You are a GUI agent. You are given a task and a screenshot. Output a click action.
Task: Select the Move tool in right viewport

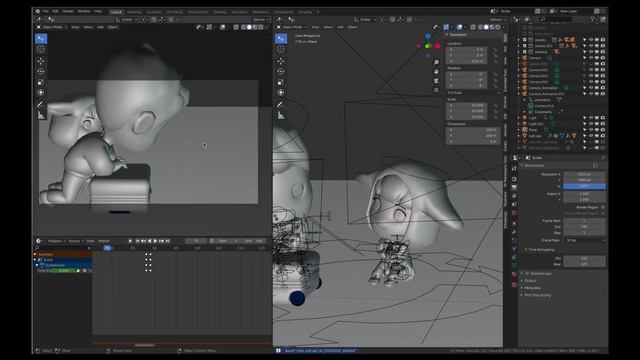point(281,61)
